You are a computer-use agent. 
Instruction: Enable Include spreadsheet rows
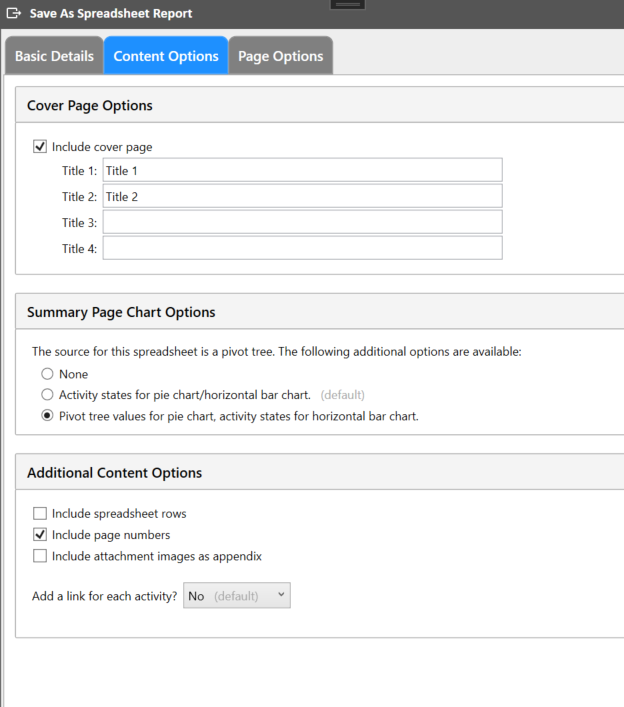click(41, 514)
